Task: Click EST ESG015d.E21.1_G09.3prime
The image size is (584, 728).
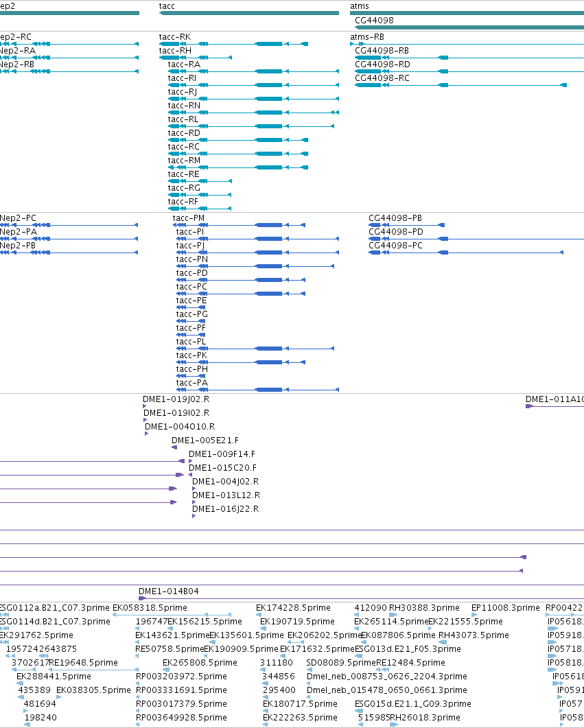Action: [359, 711]
